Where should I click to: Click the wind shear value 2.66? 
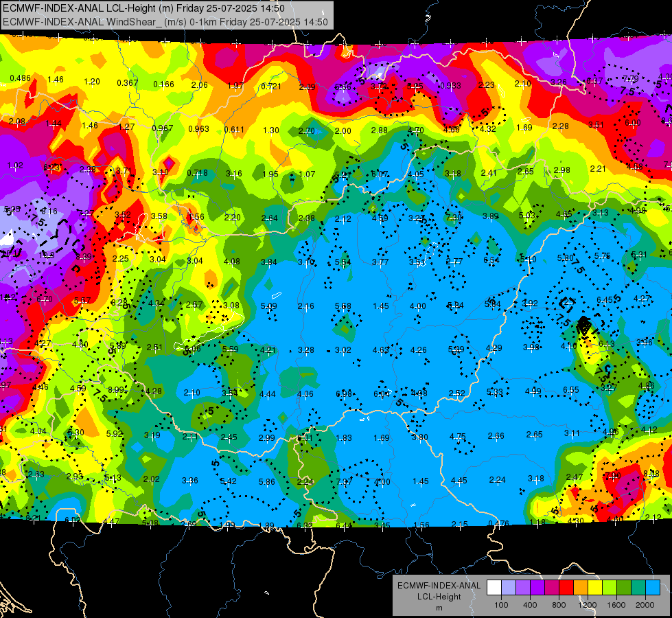[496, 436]
